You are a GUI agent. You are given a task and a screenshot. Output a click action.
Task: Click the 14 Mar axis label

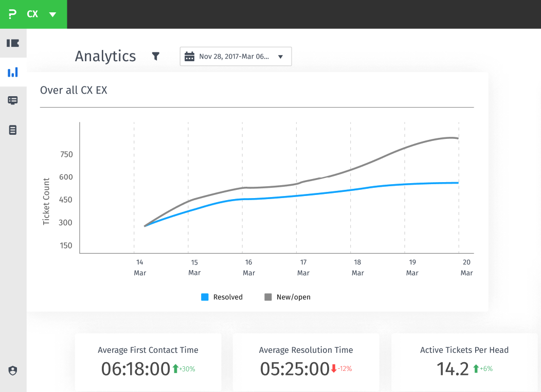pyautogui.click(x=140, y=268)
